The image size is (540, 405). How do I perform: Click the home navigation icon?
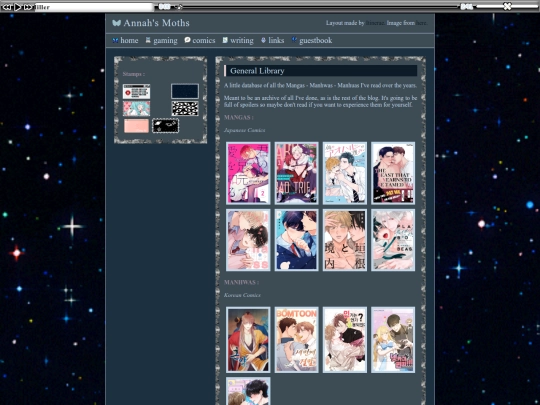pyautogui.click(x=115, y=40)
